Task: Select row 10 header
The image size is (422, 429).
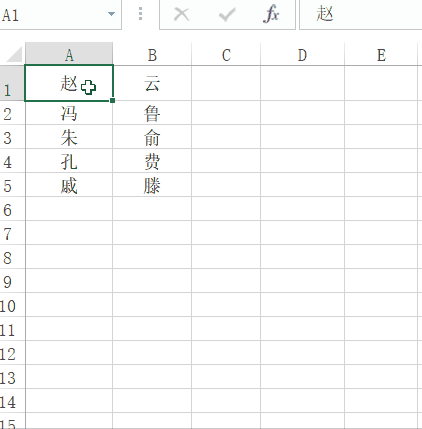Action: pos(12,305)
